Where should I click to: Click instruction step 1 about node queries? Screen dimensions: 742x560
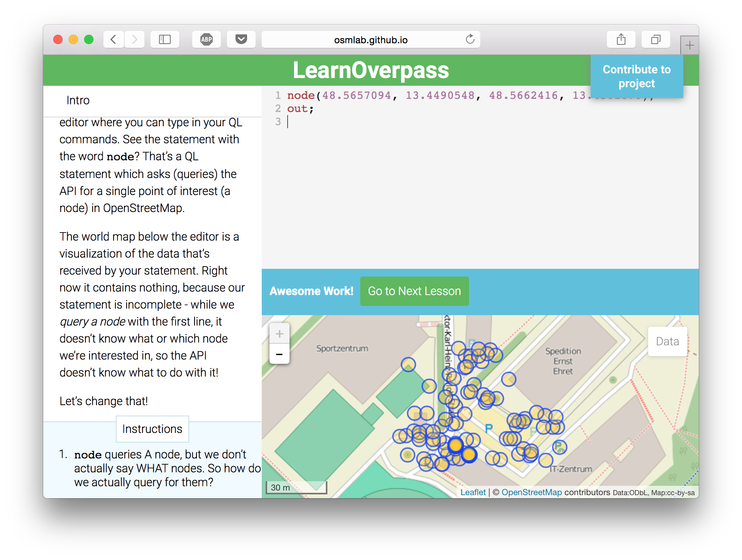(x=160, y=468)
